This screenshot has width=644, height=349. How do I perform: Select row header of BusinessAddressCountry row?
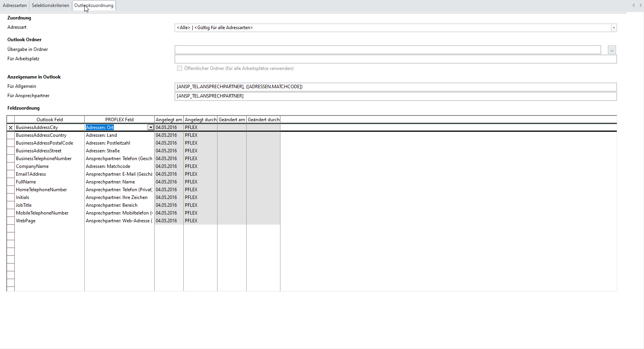click(10, 135)
